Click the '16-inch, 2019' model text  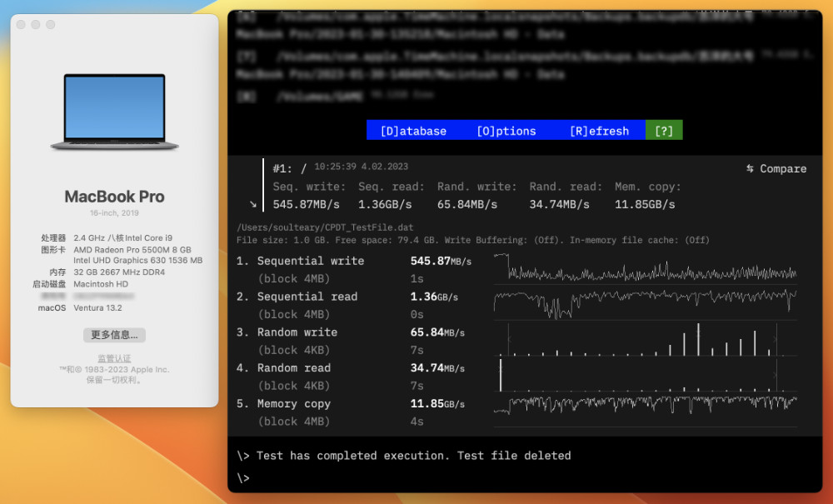pyautogui.click(x=114, y=213)
